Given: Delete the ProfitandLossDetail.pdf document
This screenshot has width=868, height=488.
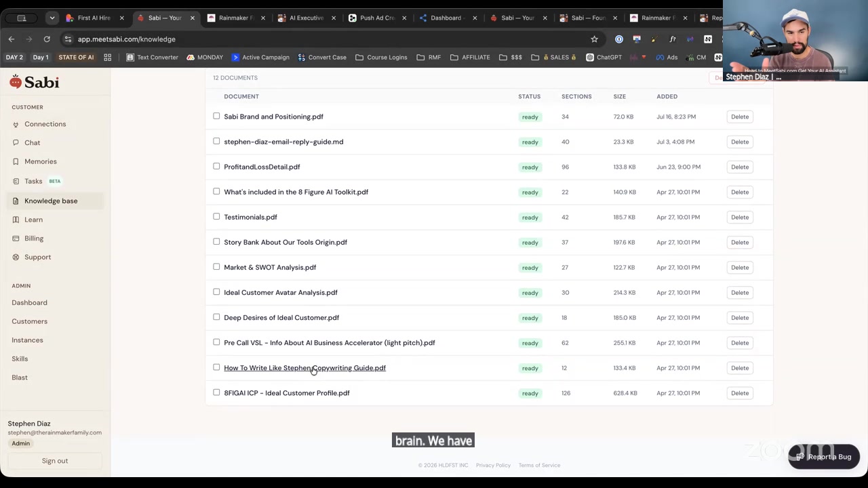Looking at the screenshot, I should [740, 167].
